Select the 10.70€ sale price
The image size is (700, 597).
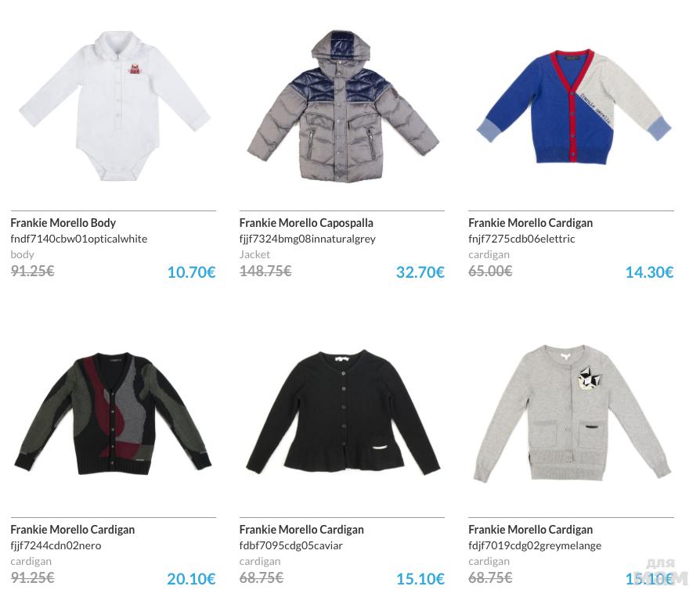(x=192, y=272)
